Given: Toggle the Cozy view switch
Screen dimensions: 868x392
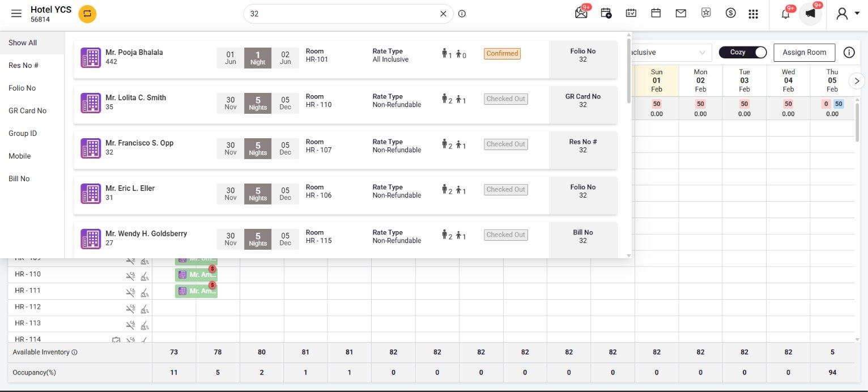Looking at the screenshot, I should coord(743,52).
